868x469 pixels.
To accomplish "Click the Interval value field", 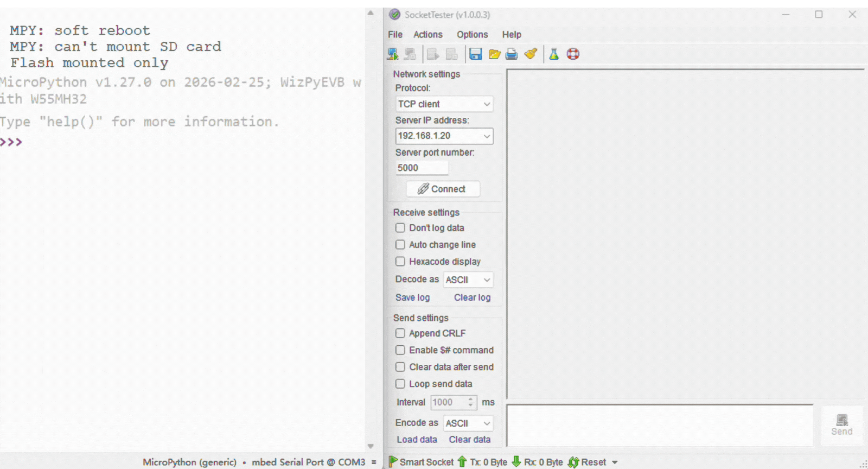I will click(x=449, y=402).
